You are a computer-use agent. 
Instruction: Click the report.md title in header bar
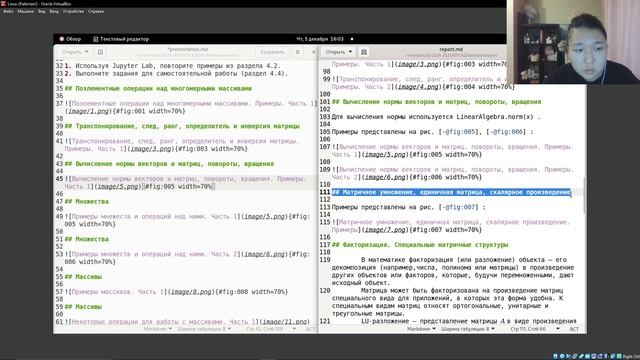tap(451, 49)
